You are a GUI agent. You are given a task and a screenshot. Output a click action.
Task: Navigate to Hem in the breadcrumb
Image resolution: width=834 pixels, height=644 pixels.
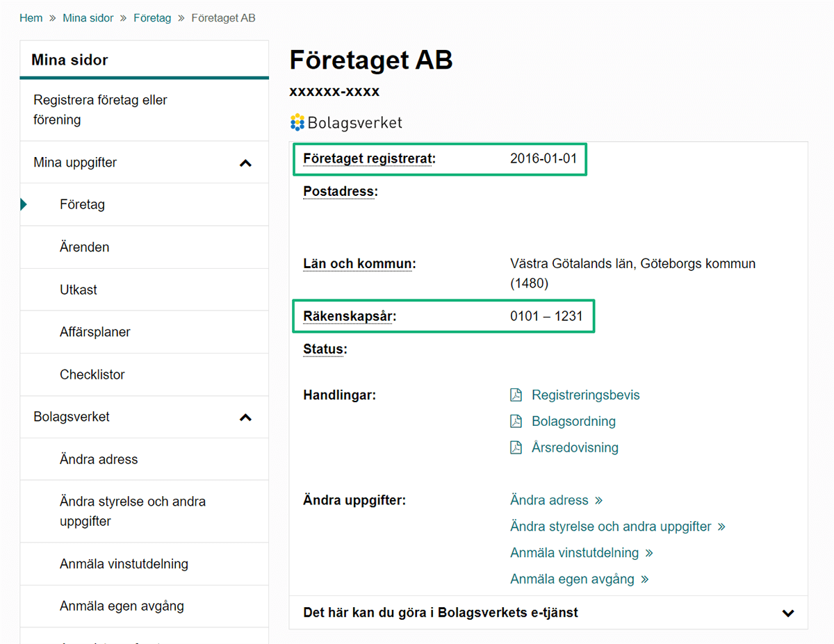tap(31, 17)
